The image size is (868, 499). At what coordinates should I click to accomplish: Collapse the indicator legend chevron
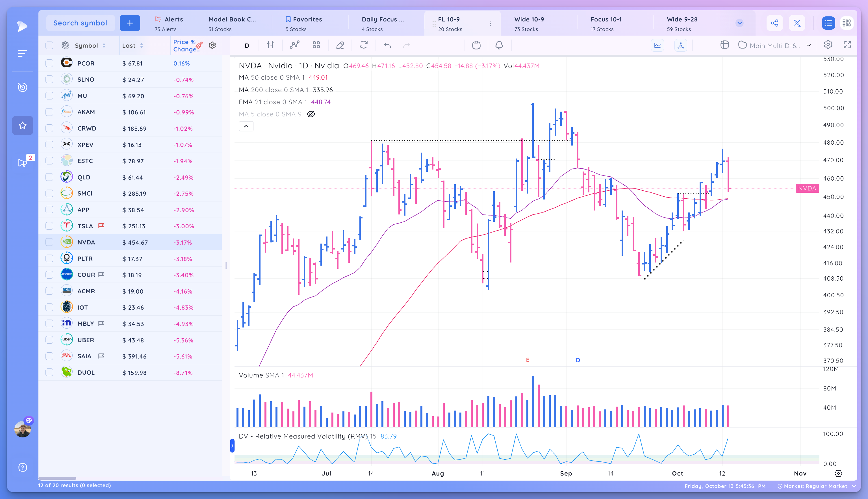246,127
